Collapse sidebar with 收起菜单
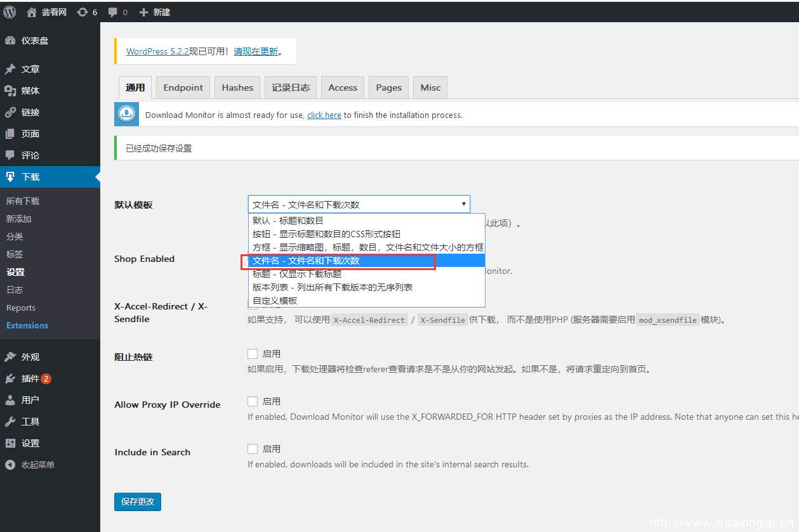The height and width of the screenshot is (532, 799). coord(37,465)
